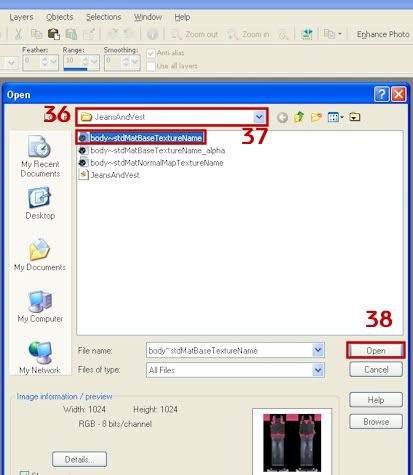Click the Copy icon in toolbar
Image resolution: width=413 pixels, height=475 pixels.
[36, 34]
